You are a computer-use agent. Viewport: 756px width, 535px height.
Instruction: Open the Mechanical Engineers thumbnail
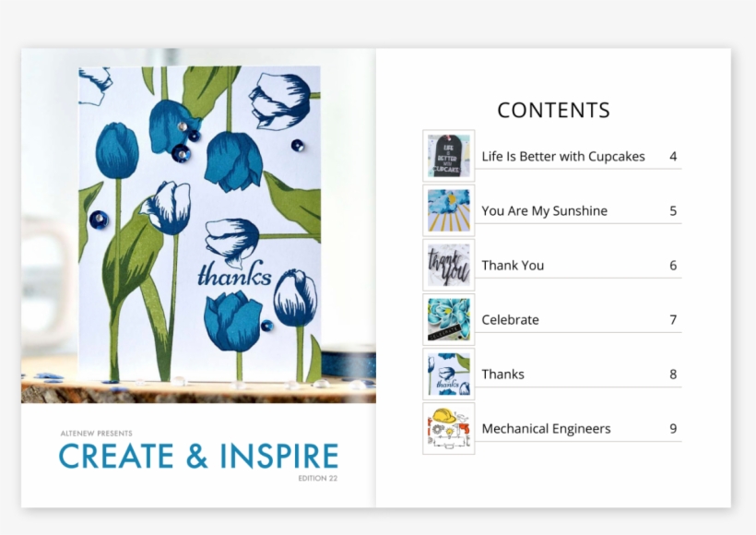click(x=448, y=426)
